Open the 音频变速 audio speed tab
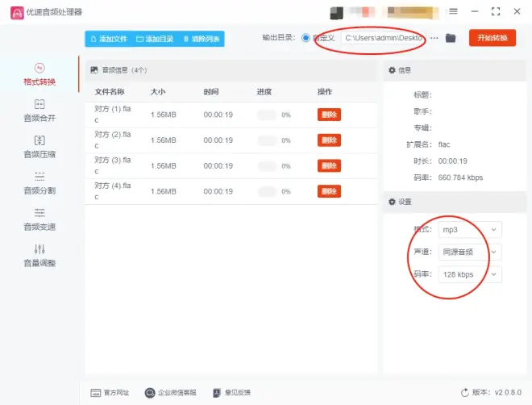The width and height of the screenshot is (532, 405). [39, 220]
